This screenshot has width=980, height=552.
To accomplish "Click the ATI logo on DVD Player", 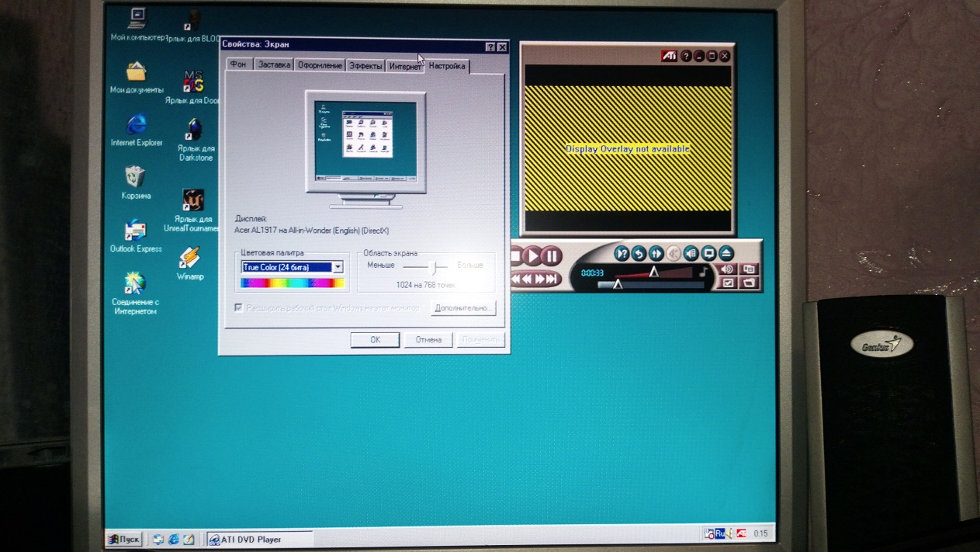I will pyautogui.click(x=670, y=56).
